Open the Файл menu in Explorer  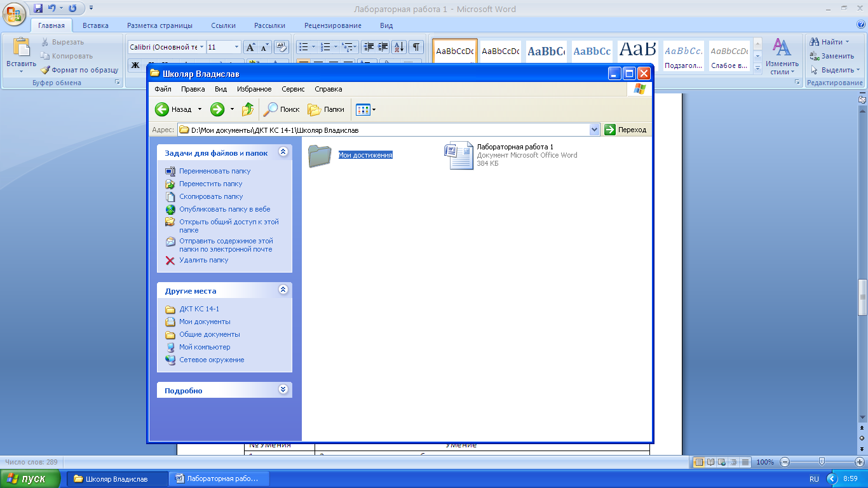point(163,89)
